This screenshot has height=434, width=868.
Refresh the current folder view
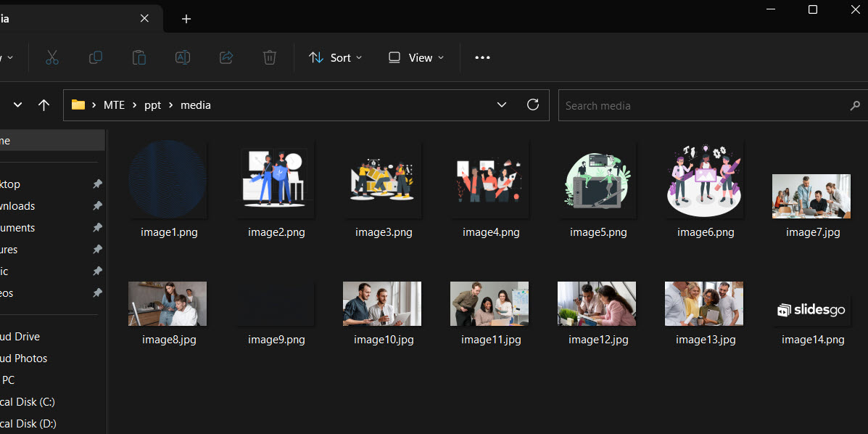533,105
